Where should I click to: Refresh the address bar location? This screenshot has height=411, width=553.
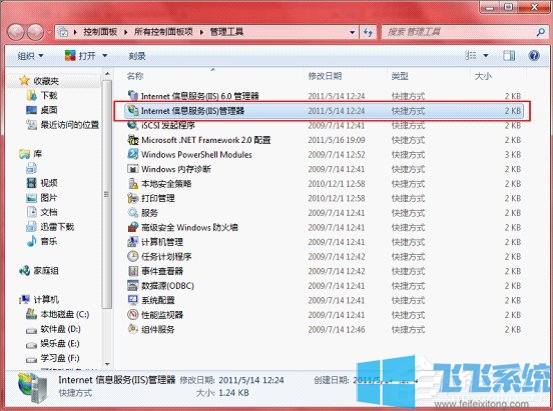click(x=368, y=32)
